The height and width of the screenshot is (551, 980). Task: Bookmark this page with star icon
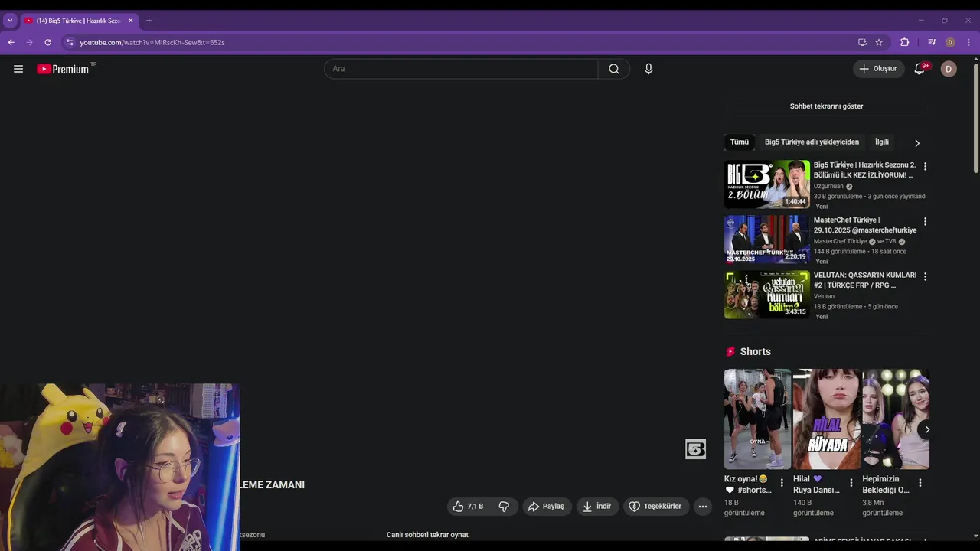point(879,42)
